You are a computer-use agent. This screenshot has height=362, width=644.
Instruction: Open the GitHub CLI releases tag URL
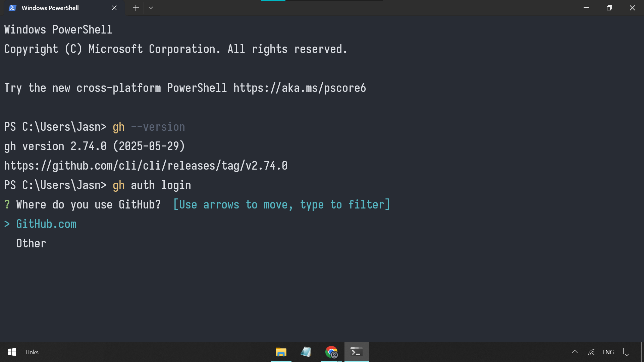146,166
